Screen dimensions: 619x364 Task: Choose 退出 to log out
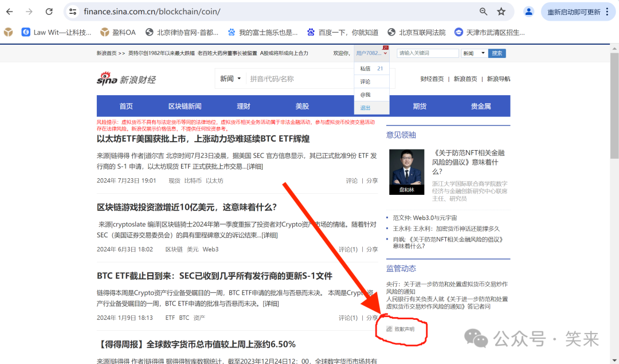[x=371, y=108]
